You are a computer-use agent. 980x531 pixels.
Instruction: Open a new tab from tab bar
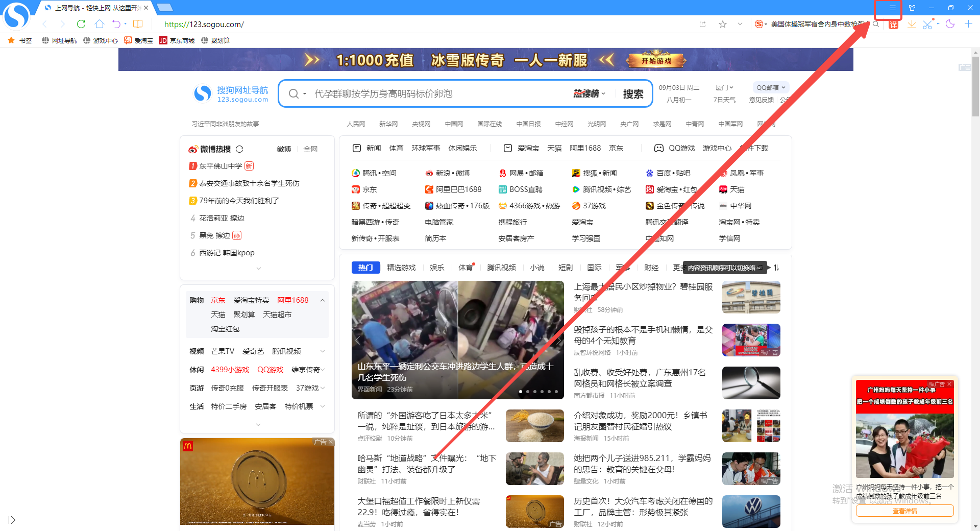[164, 8]
